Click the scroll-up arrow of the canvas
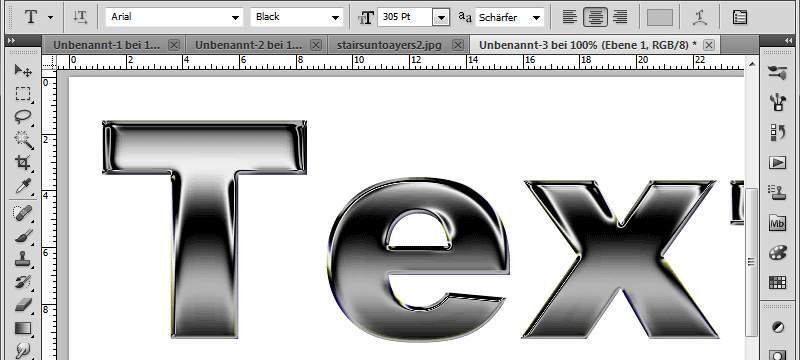The height and width of the screenshot is (360, 800). coord(751,64)
